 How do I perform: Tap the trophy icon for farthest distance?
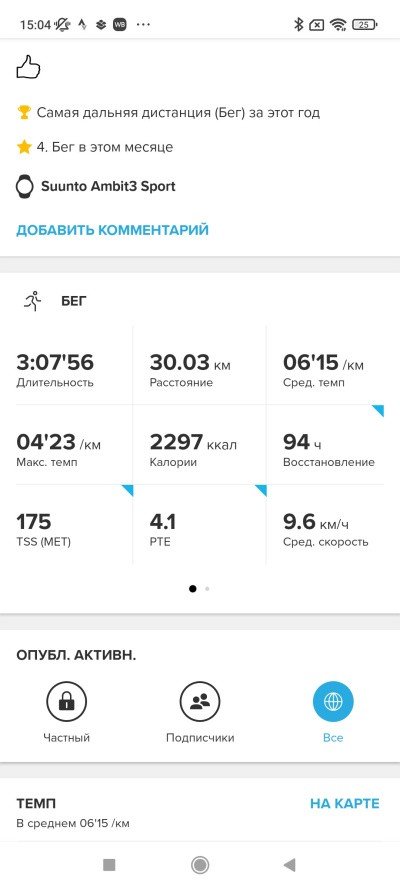pyautogui.click(x=24, y=112)
